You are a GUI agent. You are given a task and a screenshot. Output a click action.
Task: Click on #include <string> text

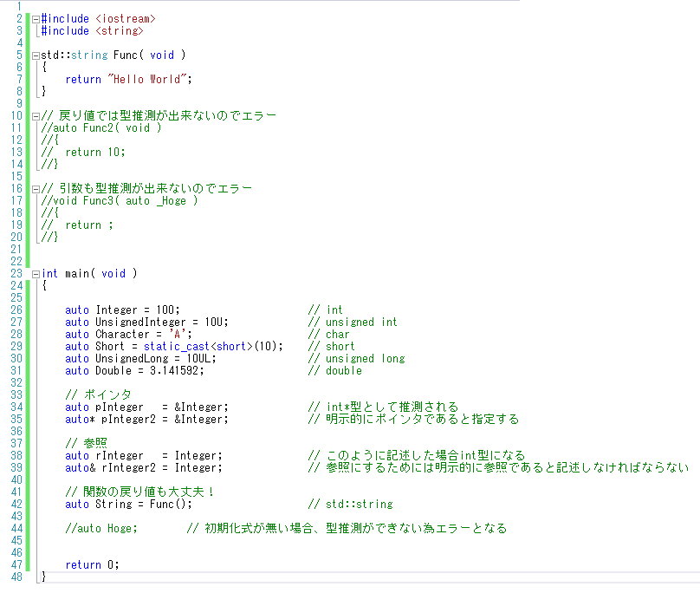click(x=92, y=31)
